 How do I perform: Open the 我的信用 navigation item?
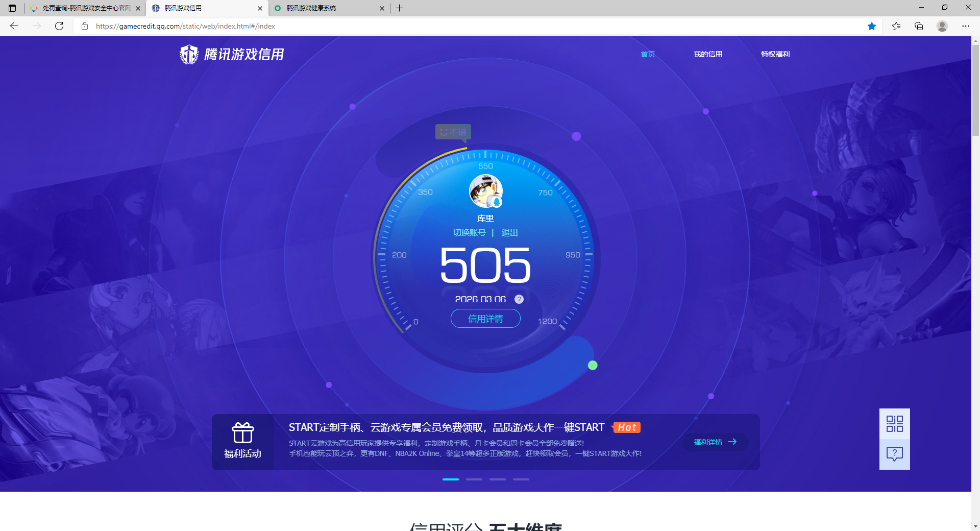(x=708, y=54)
